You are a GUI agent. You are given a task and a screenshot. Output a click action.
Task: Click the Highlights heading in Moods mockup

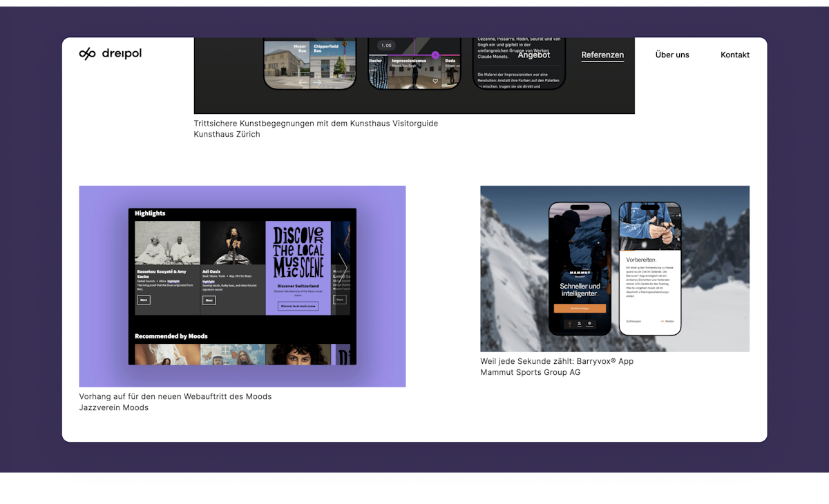click(x=150, y=213)
